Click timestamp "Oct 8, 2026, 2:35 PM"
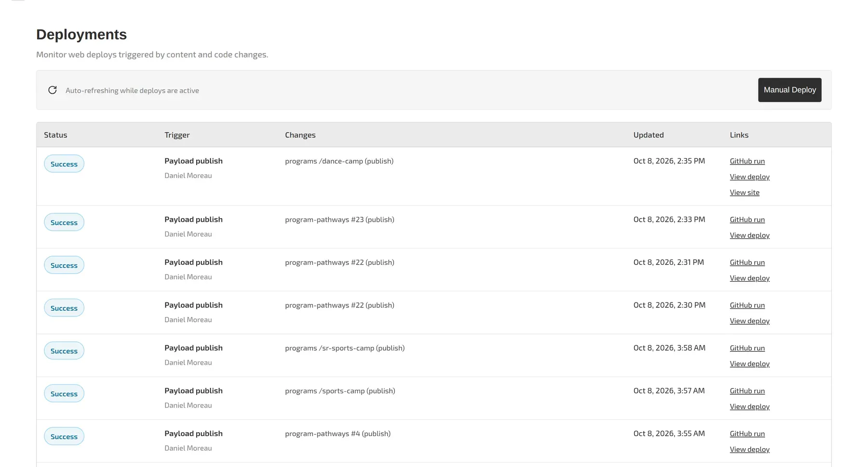Image resolution: width=868 pixels, height=467 pixels. tap(669, 161)
